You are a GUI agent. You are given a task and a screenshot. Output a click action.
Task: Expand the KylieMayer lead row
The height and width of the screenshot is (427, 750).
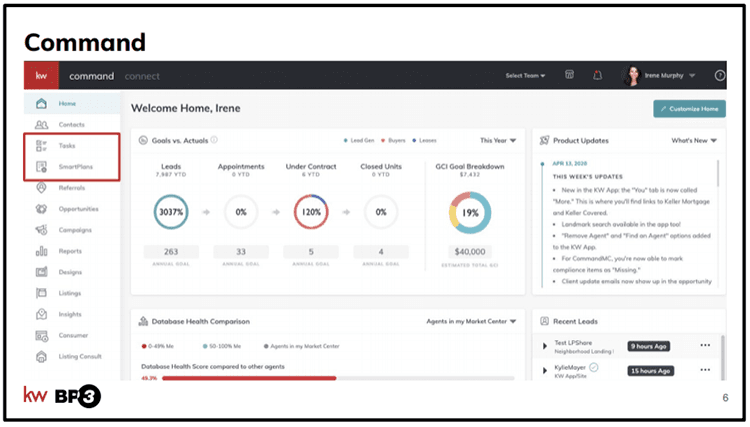[544, 370]
